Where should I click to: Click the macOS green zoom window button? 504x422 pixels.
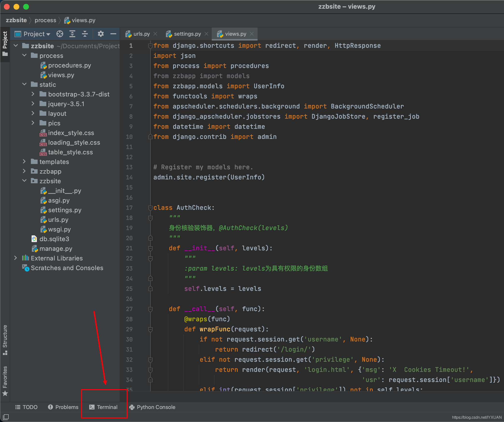tap(26, 7)
